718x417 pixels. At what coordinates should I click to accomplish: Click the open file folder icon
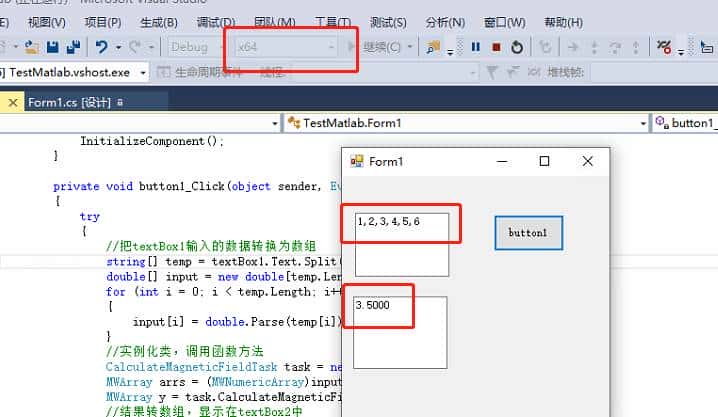[x=32, y=47]
